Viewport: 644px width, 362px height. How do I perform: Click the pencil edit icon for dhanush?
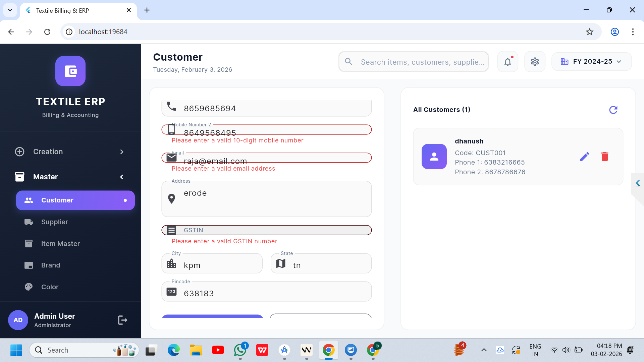584,157
